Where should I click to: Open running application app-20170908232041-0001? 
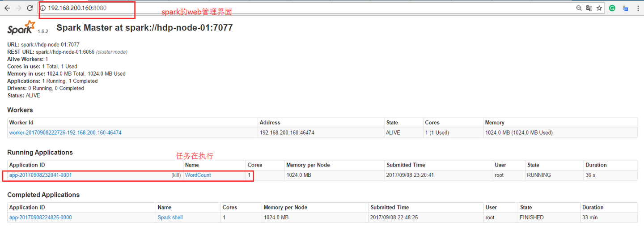(x=41, y=175)
